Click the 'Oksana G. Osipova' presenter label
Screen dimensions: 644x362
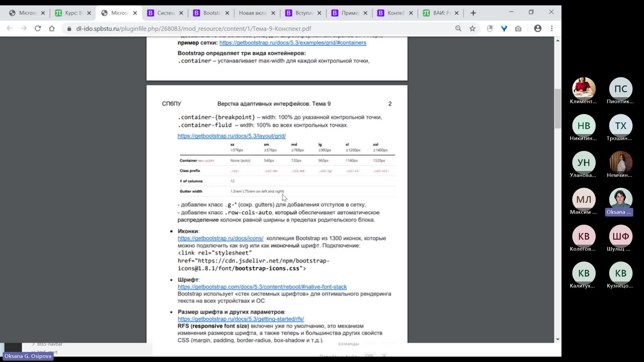pos(28,356)
